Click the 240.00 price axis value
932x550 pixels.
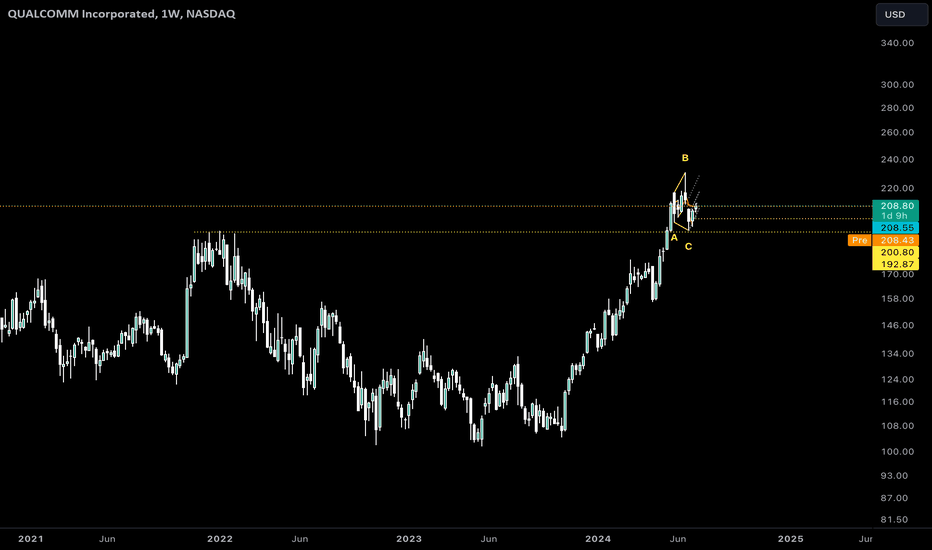(x=897, y=159)
